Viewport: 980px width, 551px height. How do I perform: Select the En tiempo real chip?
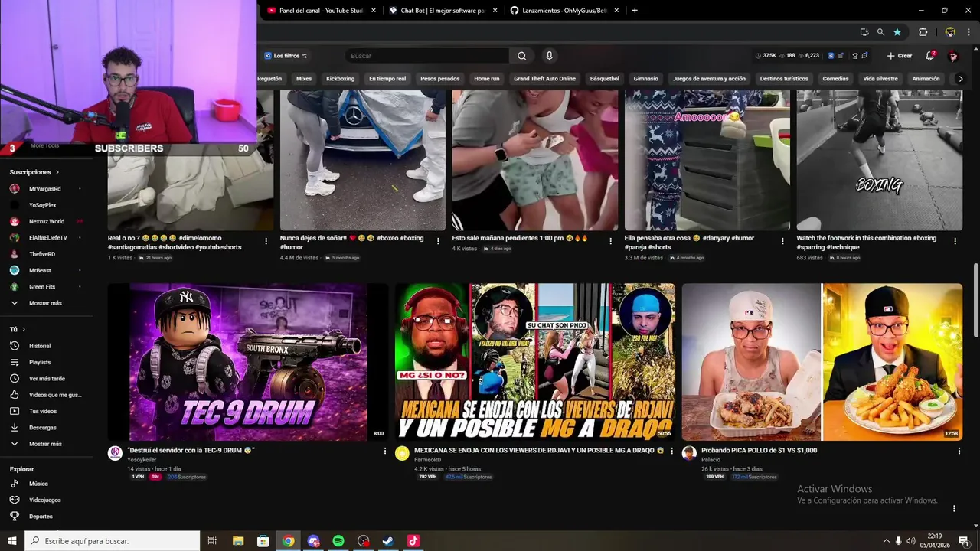pos(387,79)
